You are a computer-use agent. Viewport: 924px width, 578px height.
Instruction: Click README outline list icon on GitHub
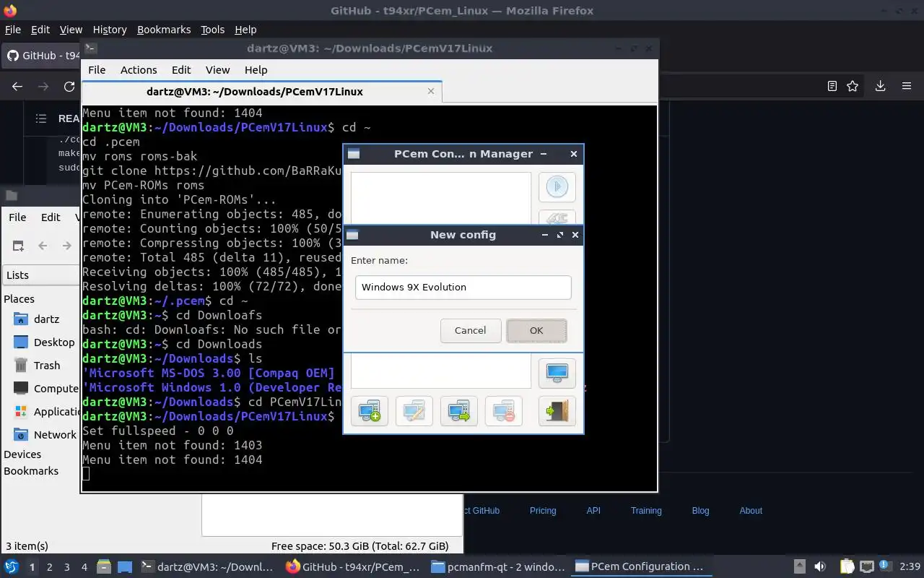[x=41, y=118]
